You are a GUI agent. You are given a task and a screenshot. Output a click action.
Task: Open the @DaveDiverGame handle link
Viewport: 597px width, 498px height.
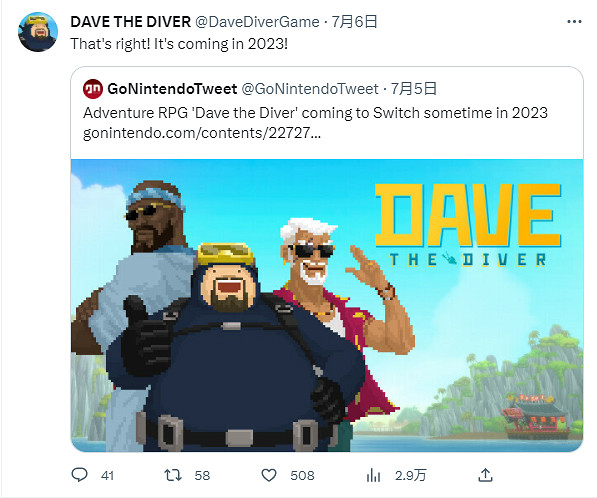tap(257, 22)
